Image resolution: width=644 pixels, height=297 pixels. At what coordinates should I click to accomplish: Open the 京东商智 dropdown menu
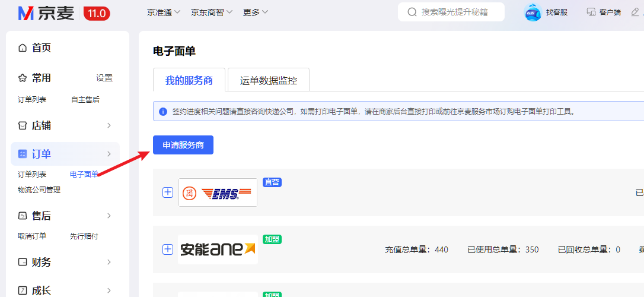(212, 12)
